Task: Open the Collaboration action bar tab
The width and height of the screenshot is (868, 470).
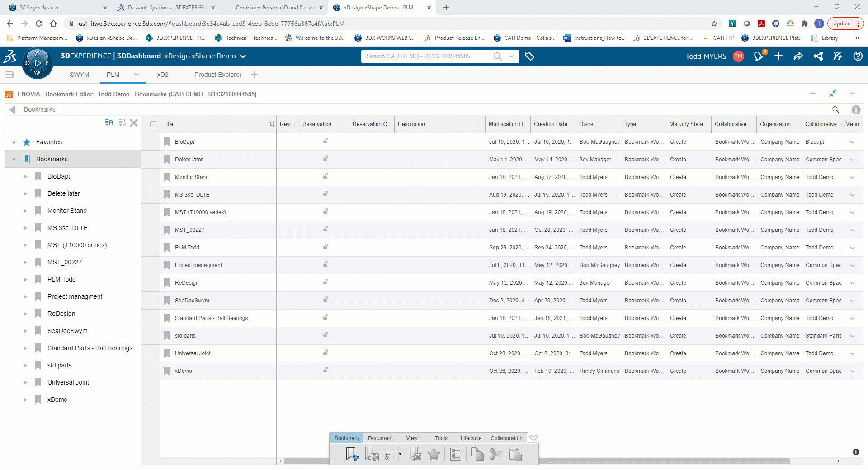Action: (506, 438)
